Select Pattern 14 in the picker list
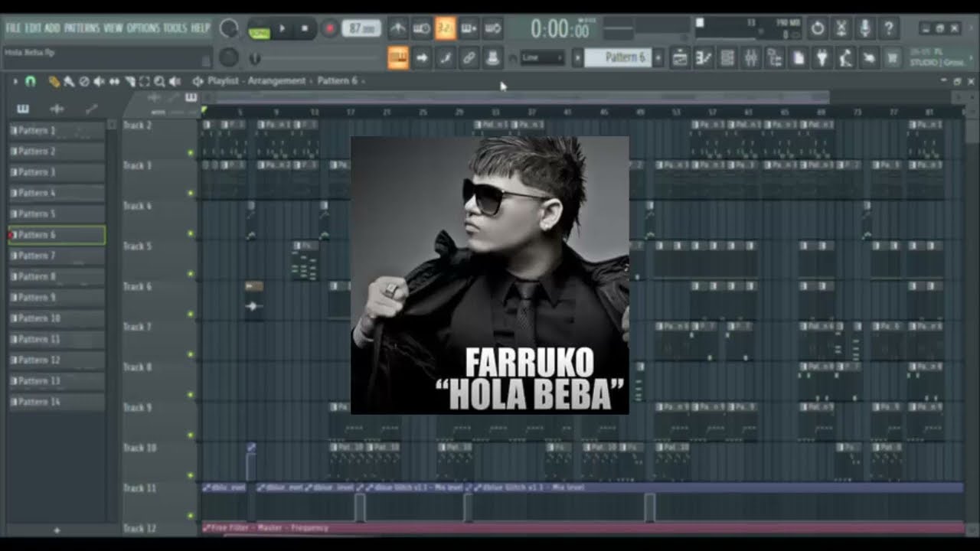This screenshot has height=551, width=980. (x=57, y=402)
